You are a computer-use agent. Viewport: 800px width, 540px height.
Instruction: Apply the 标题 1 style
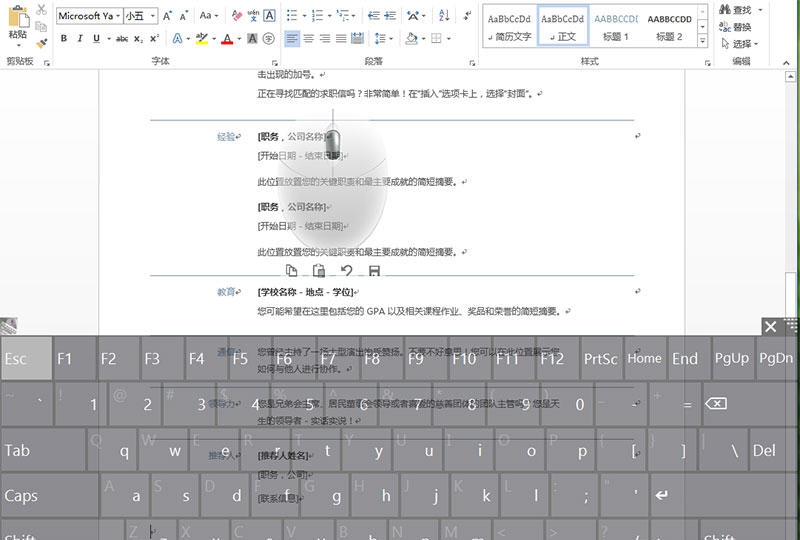[616, 26]
